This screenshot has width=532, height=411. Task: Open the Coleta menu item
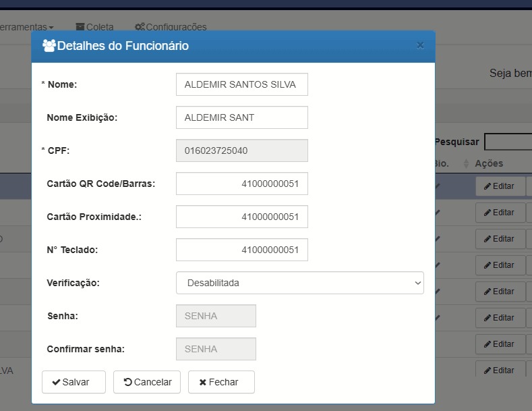pos(100,27)
